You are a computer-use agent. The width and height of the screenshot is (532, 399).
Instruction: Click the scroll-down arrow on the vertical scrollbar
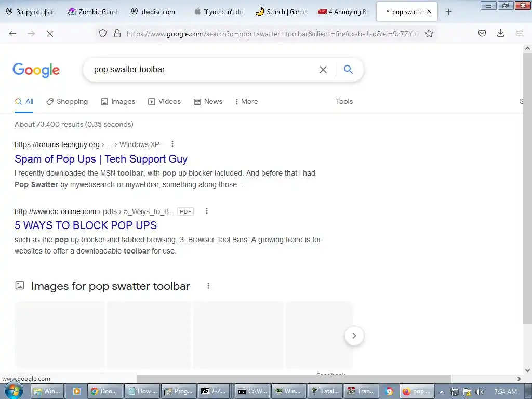[527, 370]
